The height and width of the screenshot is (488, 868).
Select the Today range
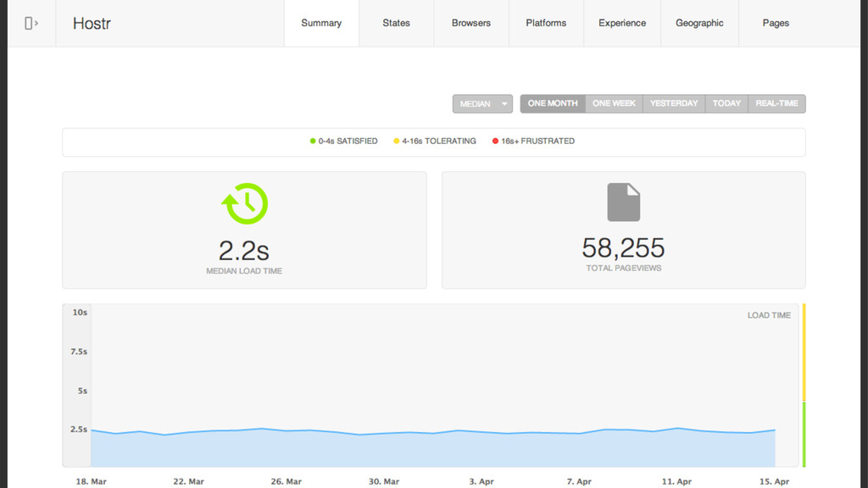point(726,103)
